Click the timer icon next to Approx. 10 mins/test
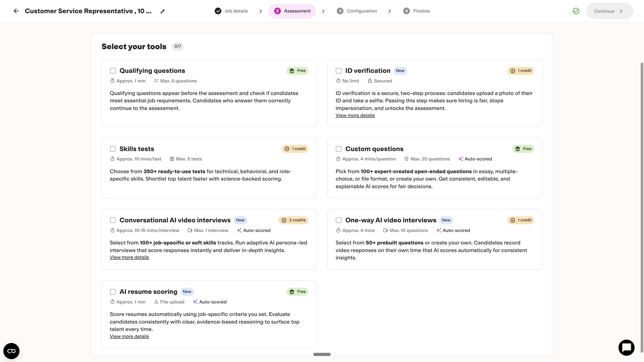Image resolution: width=644 pixels, height=362 pixels. (112, 159)
